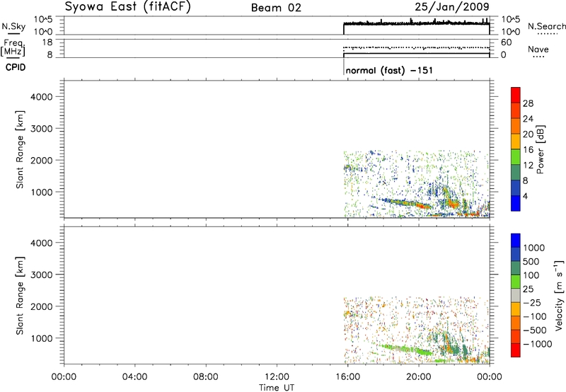
Task: Click the "-25" Velocity colorbar tick label
Action: tap(532, 303)
